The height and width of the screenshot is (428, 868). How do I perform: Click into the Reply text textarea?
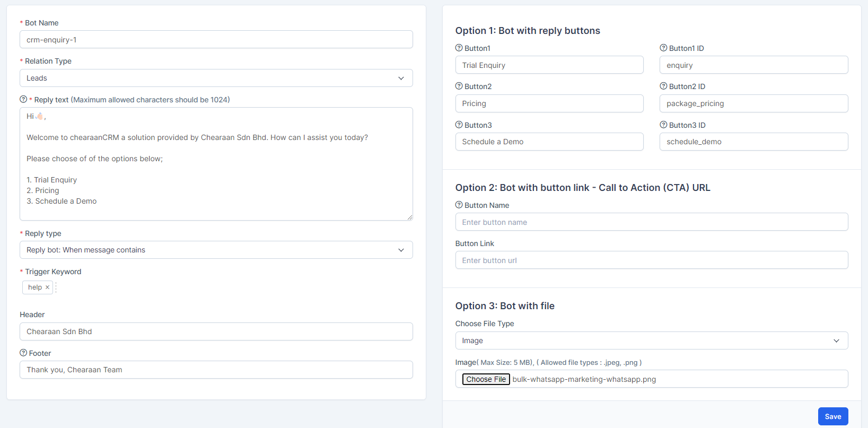tap(216, 164)
